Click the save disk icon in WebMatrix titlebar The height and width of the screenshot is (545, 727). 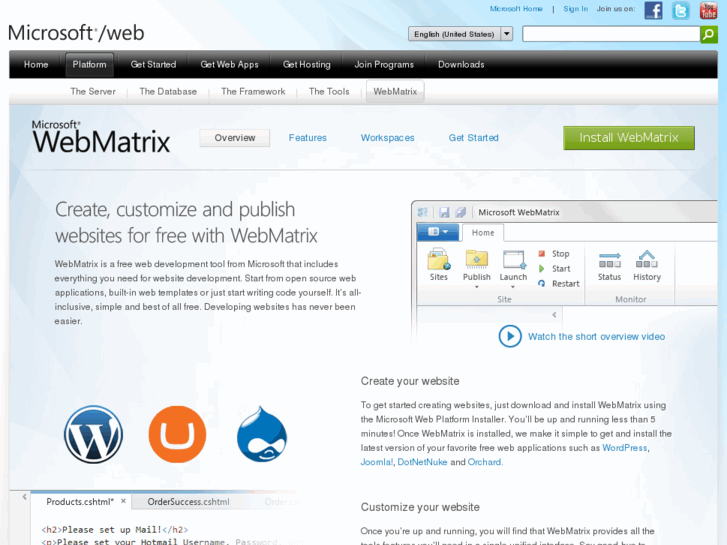(x=444, y=212)
